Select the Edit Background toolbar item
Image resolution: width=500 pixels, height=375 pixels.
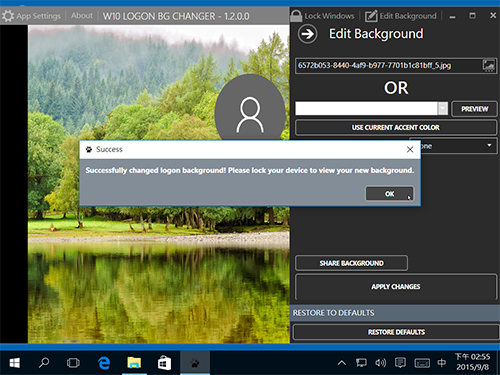(400, 16)
